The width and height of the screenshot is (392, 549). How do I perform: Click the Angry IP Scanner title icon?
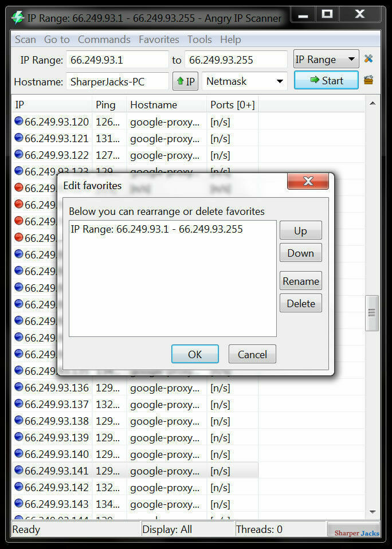18,18
